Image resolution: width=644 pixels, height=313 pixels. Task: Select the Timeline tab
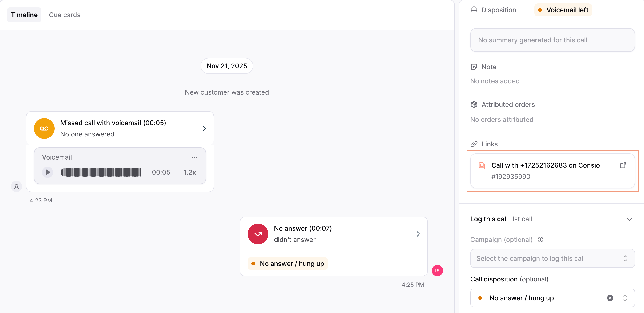tap(24, 15)
